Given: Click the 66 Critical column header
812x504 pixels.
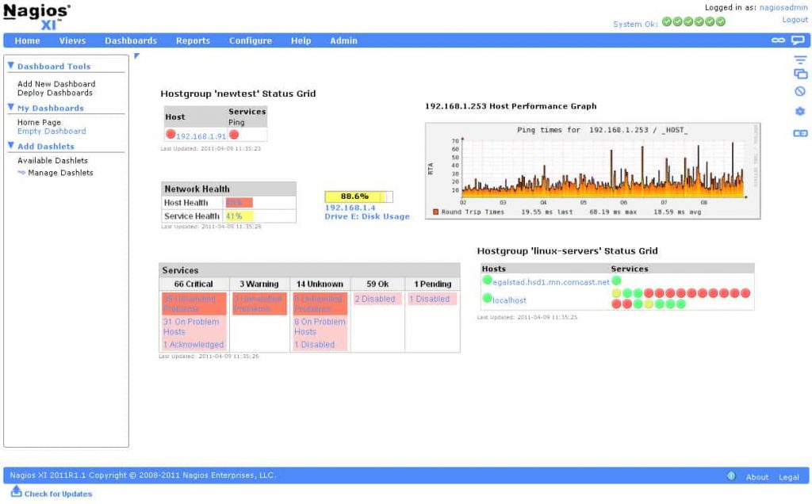Looking at the screenshot, I should pyautogui.click(x=193, y=284).
